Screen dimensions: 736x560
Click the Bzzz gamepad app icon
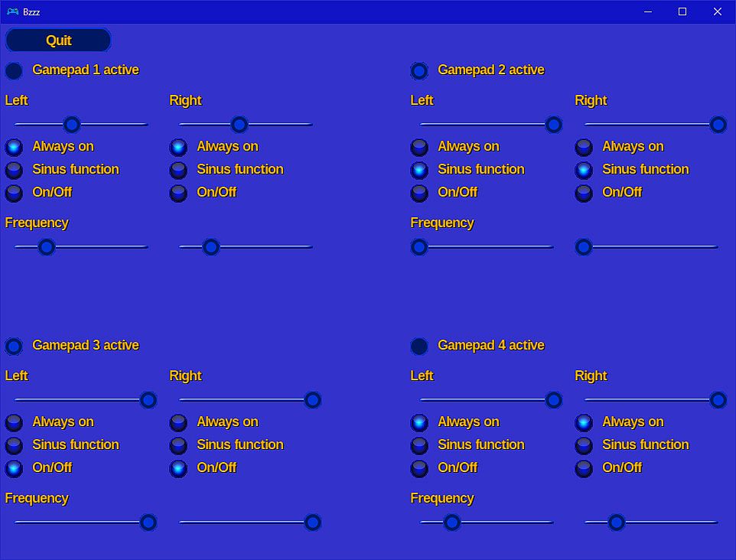(11, 11)
